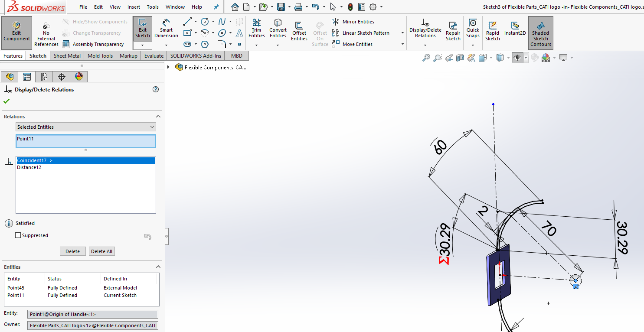Click Repair Sketch tool

pos(453,31)
